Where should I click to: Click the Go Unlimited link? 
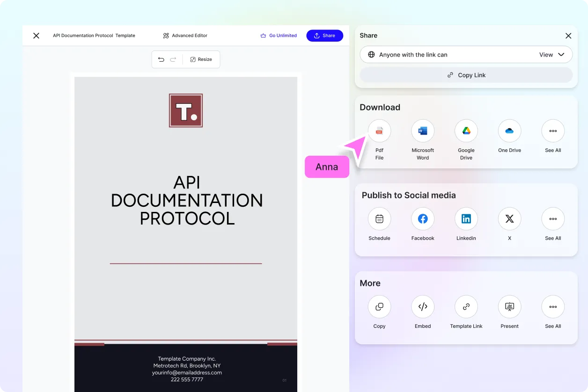279,35
